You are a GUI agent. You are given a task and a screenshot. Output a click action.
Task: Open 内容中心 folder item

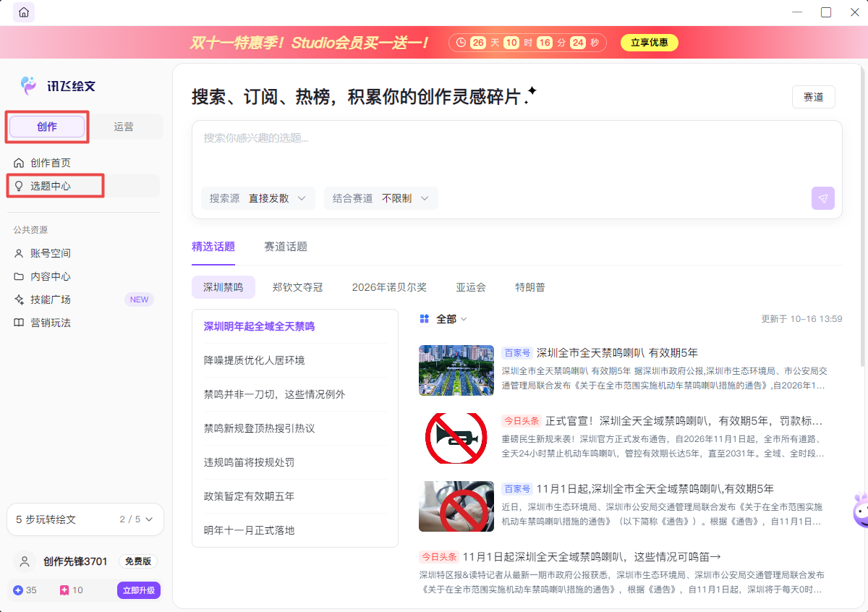[x=50, y=276]
